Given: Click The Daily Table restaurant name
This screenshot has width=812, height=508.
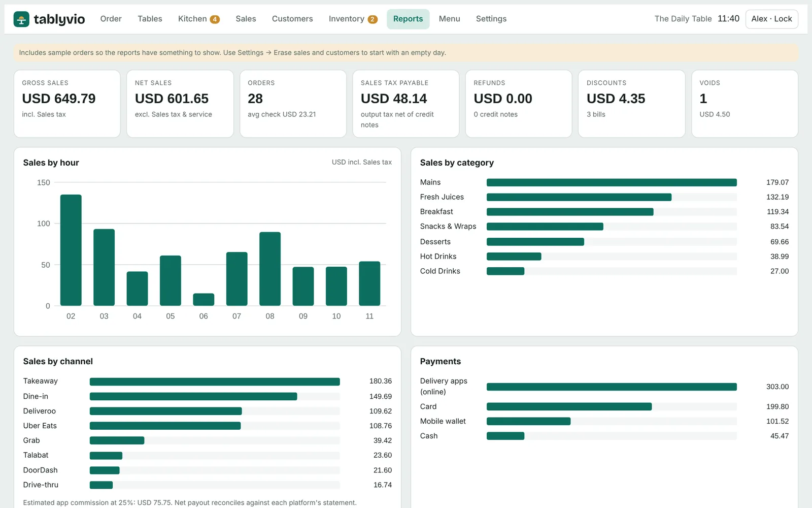Looking at the screenshot, I should [x=683, y=19].
